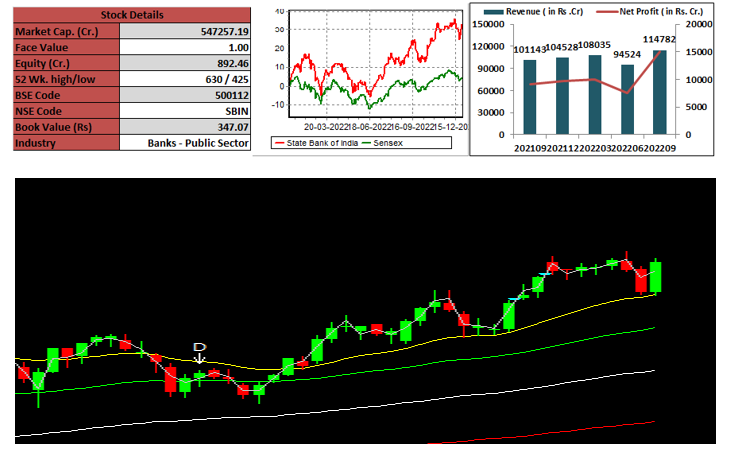Select NSE code SBIN
This screenshot has height=450, width=750.
[x=237, y=111]
